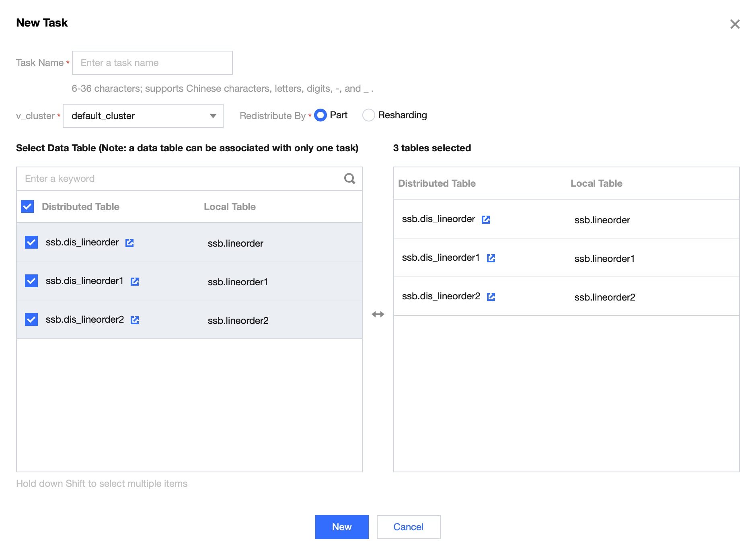Viewport: 756px width, 552px height.
Task: Open ssb.dis_lineorder2 link icon in selected panel
Action: click(x=491, y=297)
